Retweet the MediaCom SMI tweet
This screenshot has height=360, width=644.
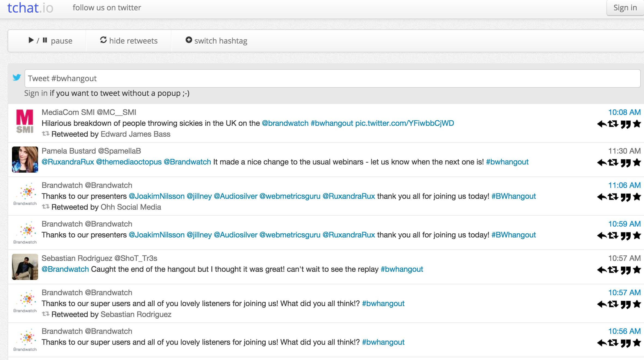click(613, 124)
